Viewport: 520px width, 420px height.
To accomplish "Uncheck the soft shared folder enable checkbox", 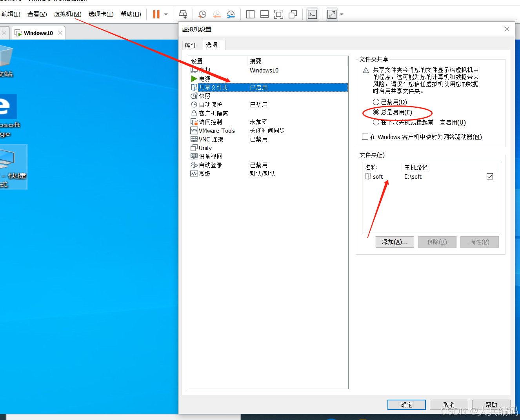I will 489,176.
